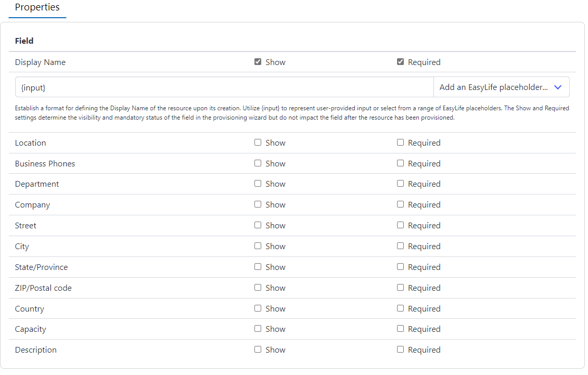Switch to the Properties tab
588x375 pixels.
[x=37, y=8]
